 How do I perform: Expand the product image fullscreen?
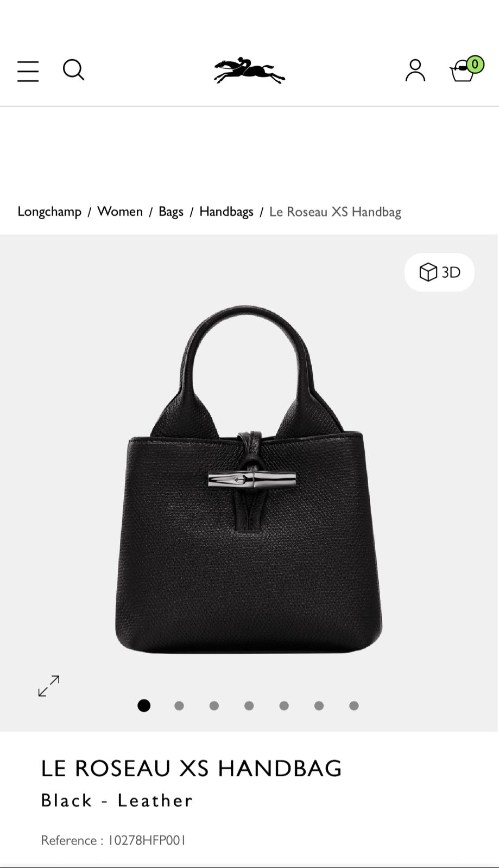pos(49,686)
